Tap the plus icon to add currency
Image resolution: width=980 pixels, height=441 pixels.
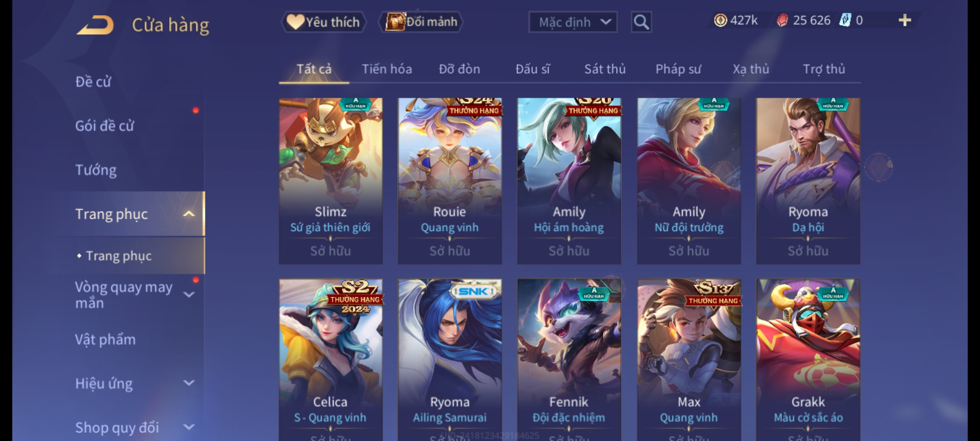(905, 20)
